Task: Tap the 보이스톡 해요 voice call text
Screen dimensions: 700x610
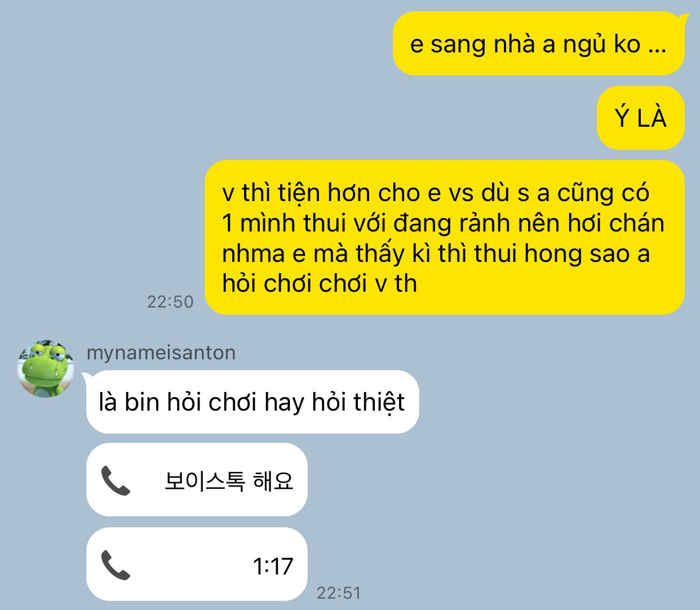Action: pyautogui.click(x=229, y=480)
